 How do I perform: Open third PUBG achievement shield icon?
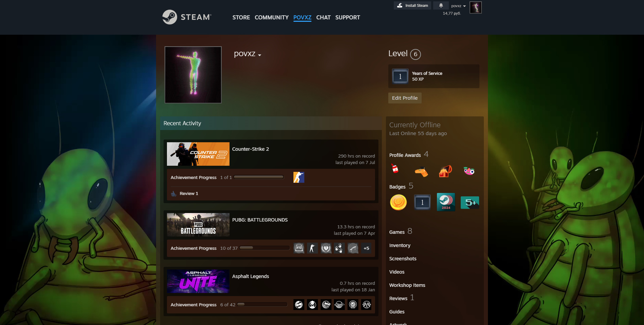pos(326,248)
